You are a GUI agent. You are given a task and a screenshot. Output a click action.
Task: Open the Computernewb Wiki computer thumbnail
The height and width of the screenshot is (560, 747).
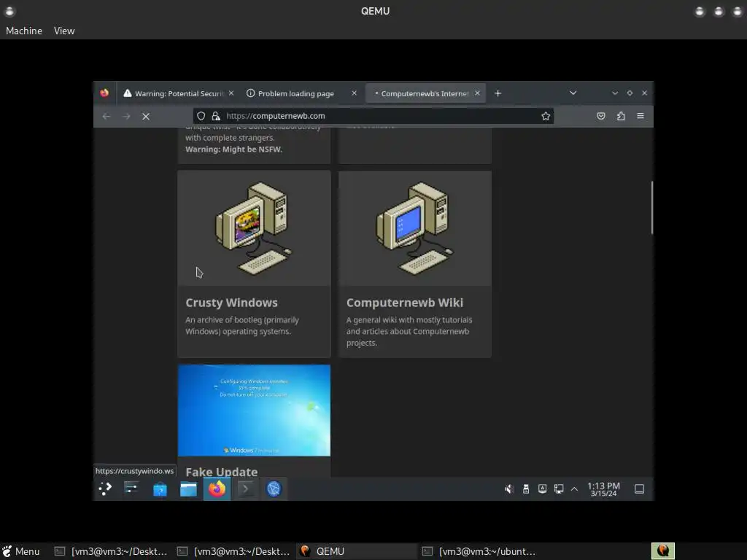pyautogui.click(x=415, y=228)
